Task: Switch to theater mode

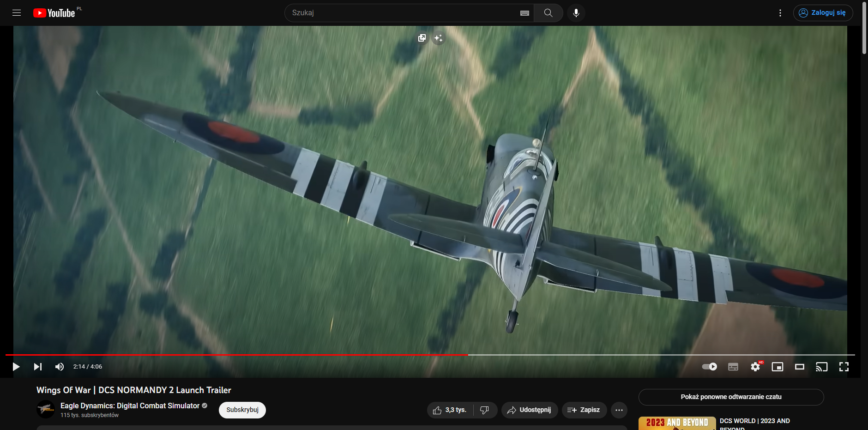Action: (800, 367)
